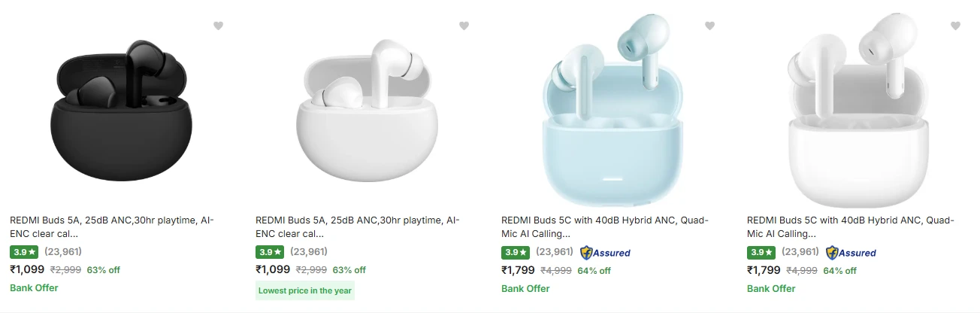
Task: Click 3.9 star rating badge on black Buds 5A
Action: 24,252
